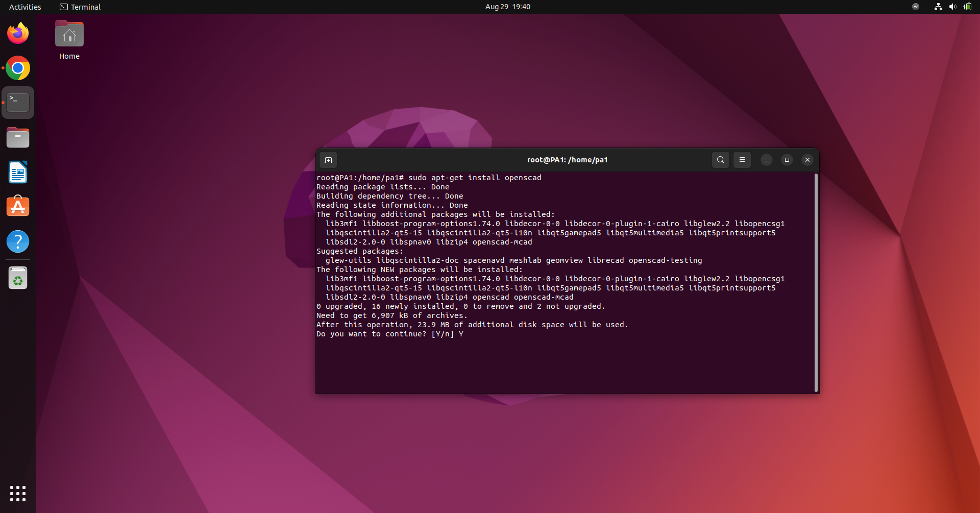Open new tab in terminal window
980x513 pixels.
pyautogui.click(x=328, y=160)
